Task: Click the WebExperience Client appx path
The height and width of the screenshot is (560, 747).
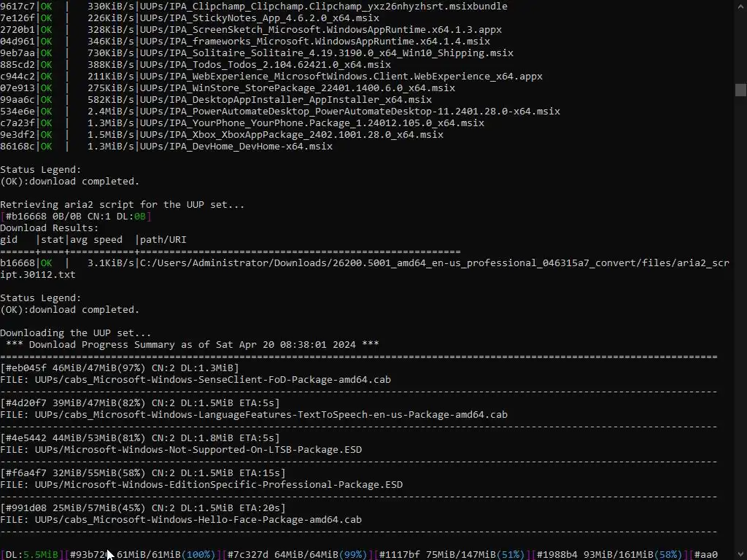Action: point(341,76)
